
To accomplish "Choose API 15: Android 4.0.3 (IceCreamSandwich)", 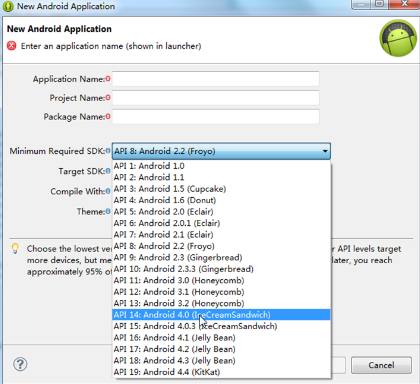I will click(221, 326).
